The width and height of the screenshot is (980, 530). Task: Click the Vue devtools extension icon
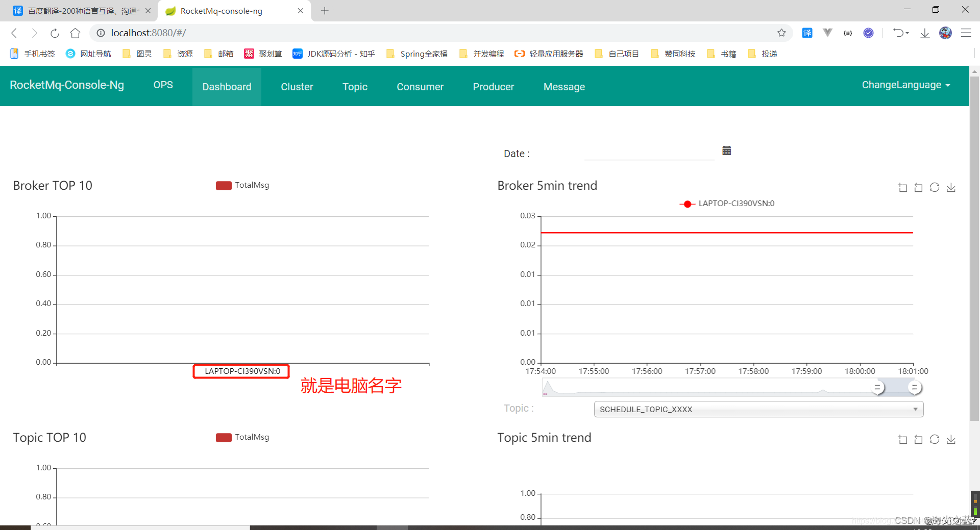pyautogui.click(x=827, y=33)
